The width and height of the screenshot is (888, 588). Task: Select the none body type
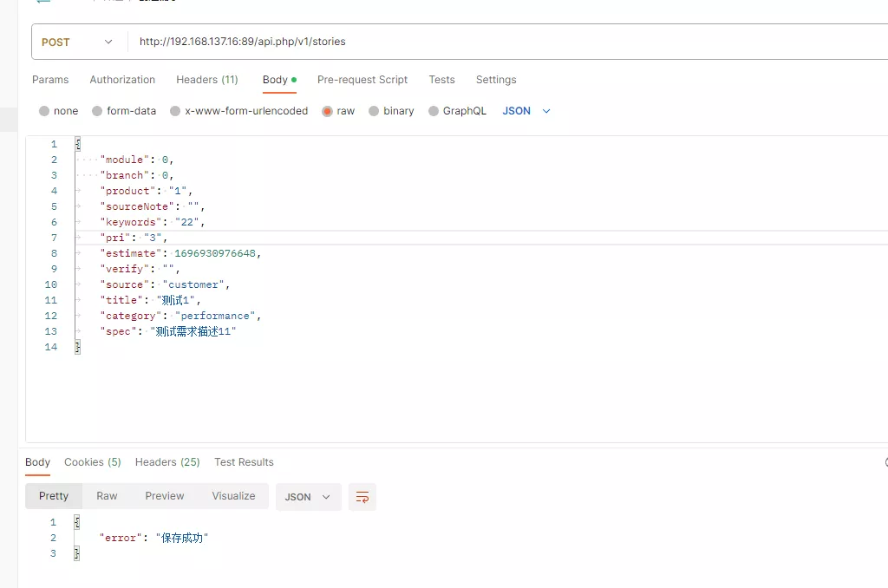(58, 111)
